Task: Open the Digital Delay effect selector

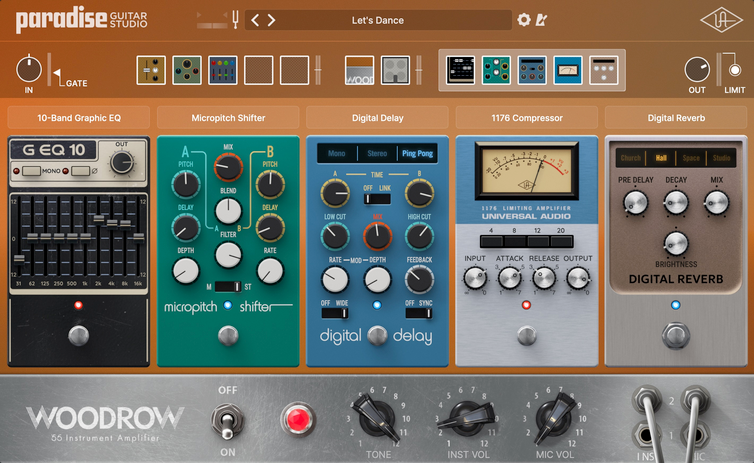Action: pyautogui.click(x=377, y=117)
